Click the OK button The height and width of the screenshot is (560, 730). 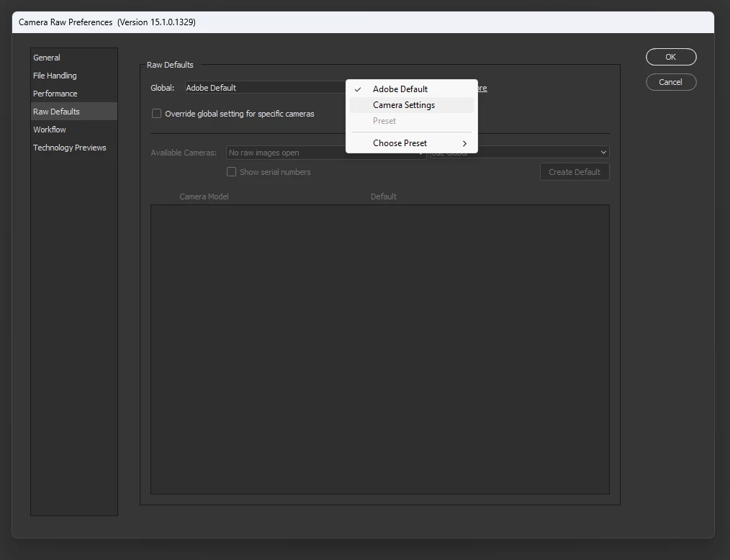[x=671, y=57]
